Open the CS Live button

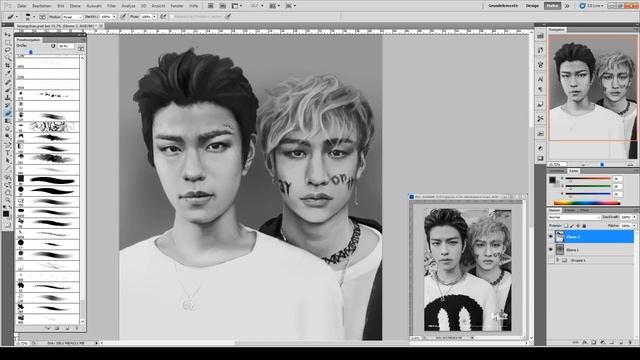[x=591, y=6]
